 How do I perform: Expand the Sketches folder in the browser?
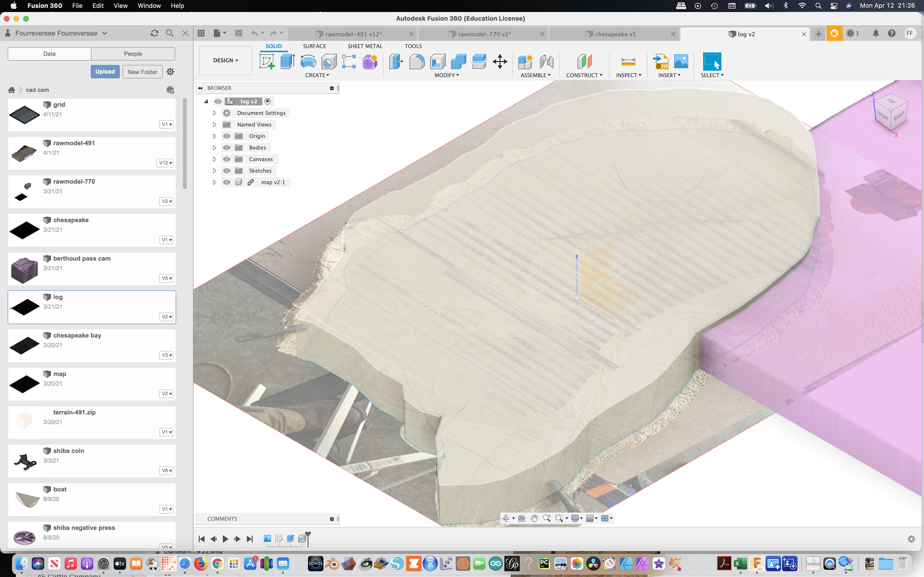[214, 171]
